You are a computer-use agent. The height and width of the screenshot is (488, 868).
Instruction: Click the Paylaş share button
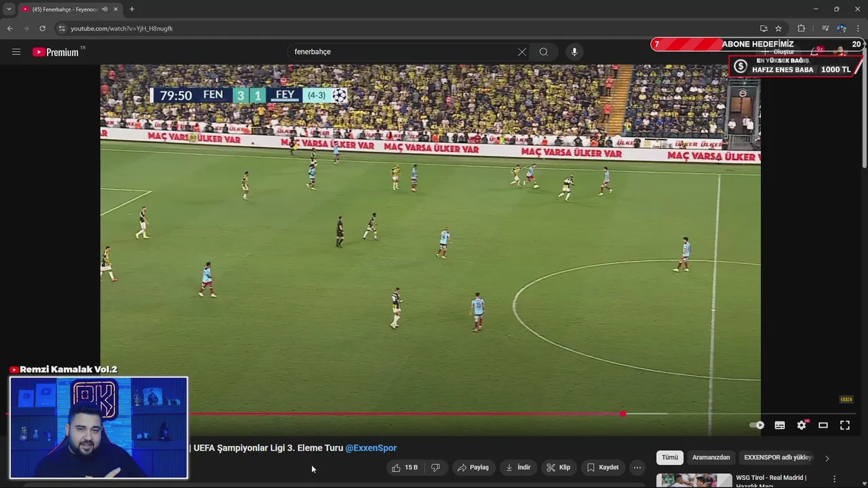click(x=473, y=468)
